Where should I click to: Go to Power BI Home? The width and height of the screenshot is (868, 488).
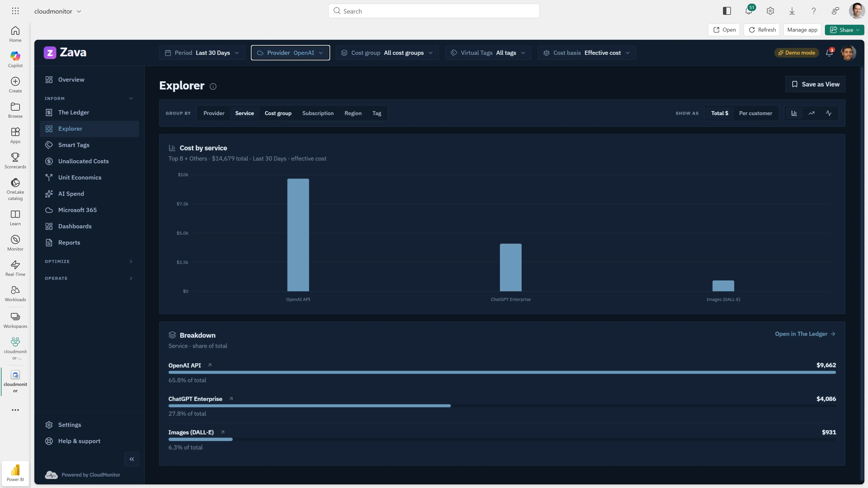(x=15, y=34)
